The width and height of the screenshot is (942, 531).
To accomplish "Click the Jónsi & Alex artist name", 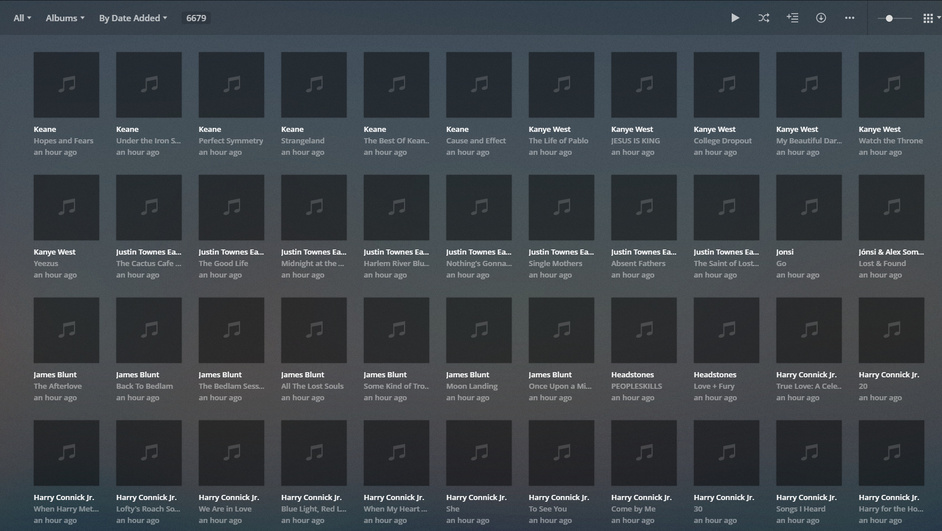I will (x=891, y=252).
